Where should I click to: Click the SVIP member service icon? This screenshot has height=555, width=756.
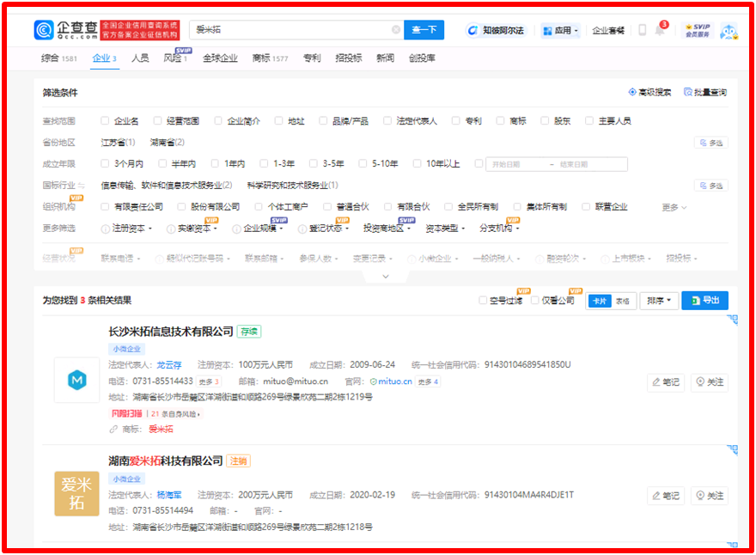697,31
